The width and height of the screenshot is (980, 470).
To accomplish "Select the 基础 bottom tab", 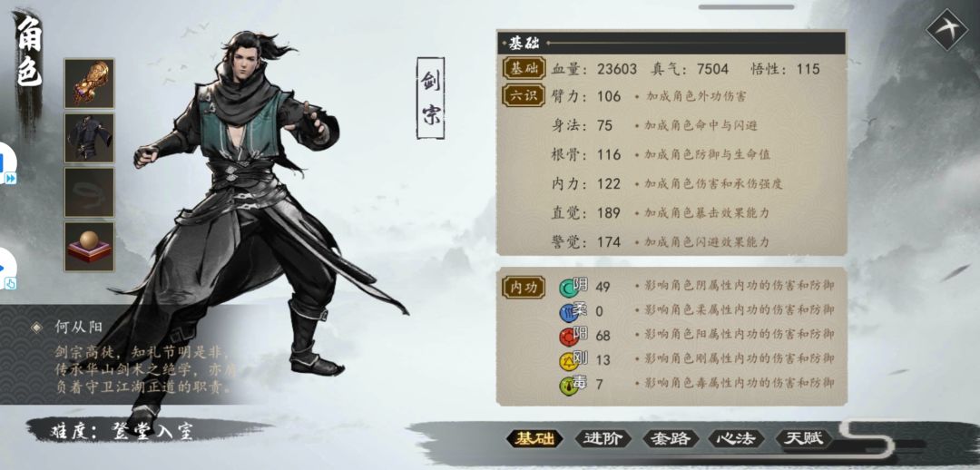I will pos(534,439).
